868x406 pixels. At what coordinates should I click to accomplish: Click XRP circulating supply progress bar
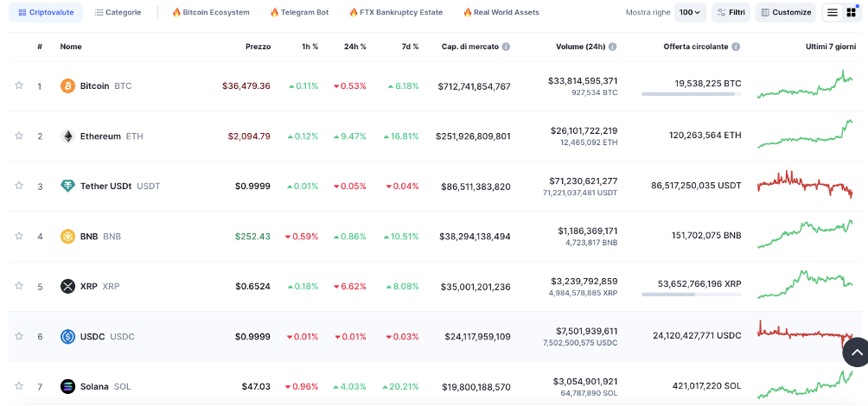tap(692, 295)
